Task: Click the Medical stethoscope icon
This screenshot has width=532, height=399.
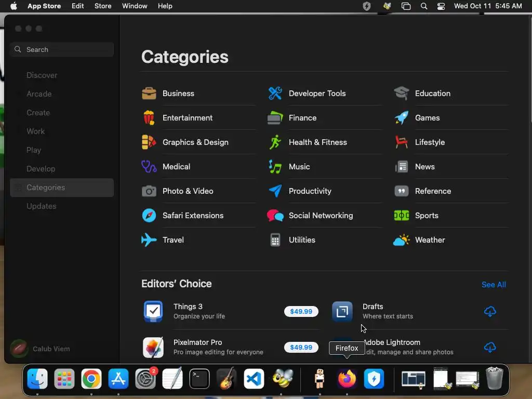Action: [149, 167]
